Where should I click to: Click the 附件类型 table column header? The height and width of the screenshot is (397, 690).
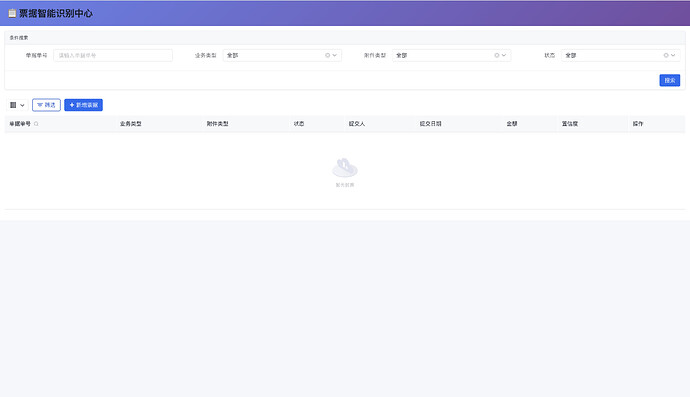point(217,124)
